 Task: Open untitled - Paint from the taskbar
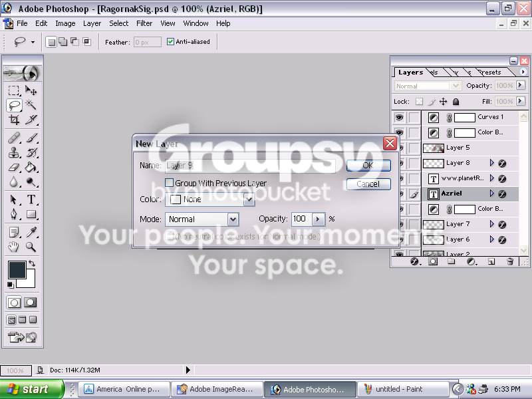click(403, 389)
